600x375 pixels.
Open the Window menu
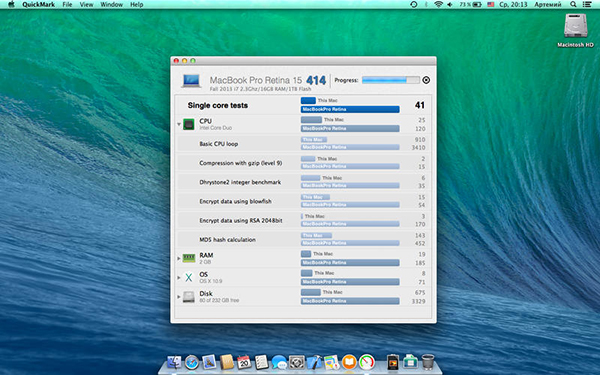(x=111, y=5)
